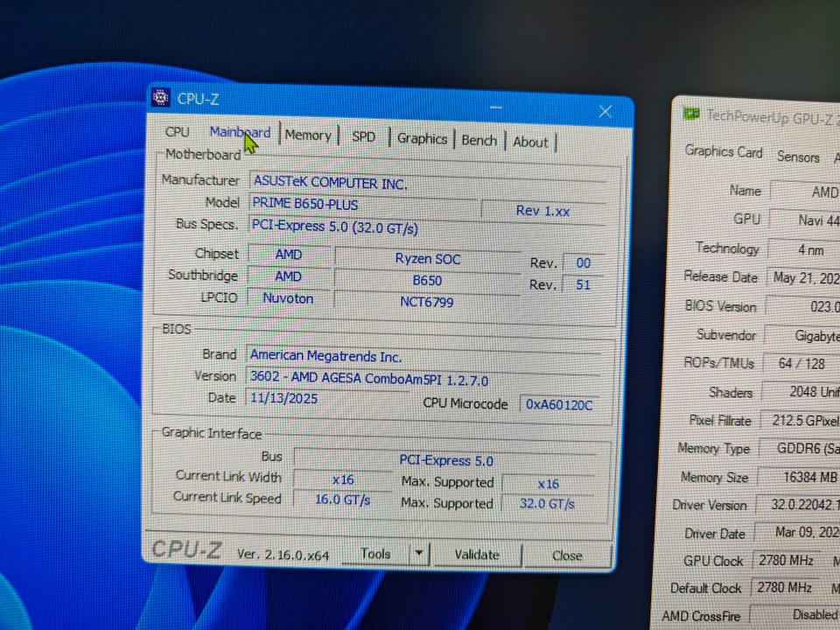Screen dimensions: 840x630
Task: Click the Southbridge Rev. 51 value
Action: click(x=583, y=283)
